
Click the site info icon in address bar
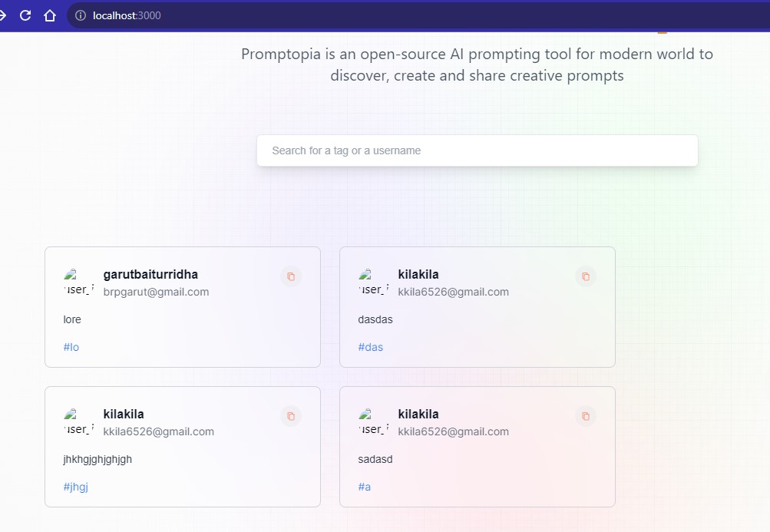point(79,15)
